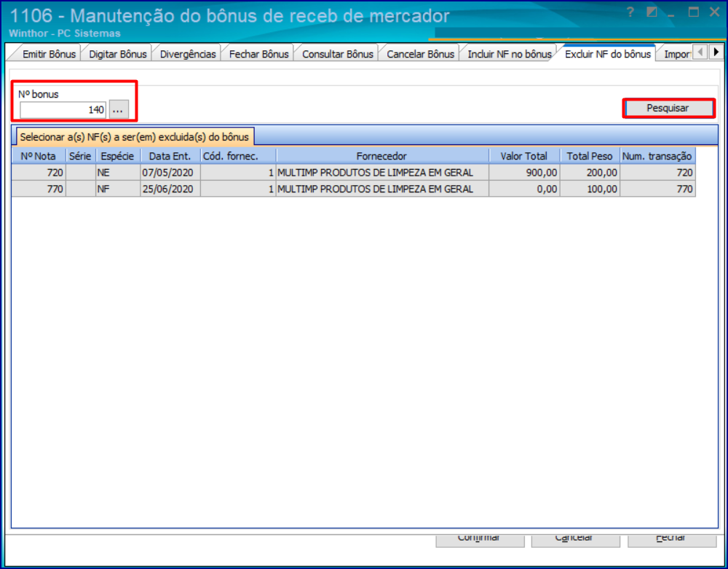Screen dimensions: 728x569
Task: Go to Fechar Bônus tab
Action: 258,54
